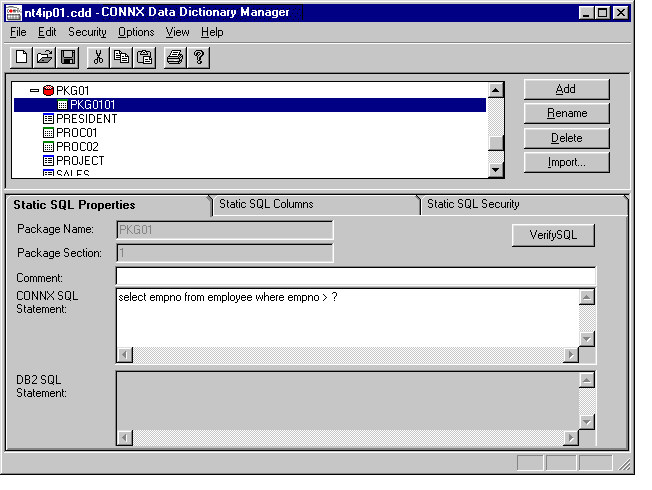
Task: Click the Cut scissors toolbar icon
Action: tap(98, 57)
